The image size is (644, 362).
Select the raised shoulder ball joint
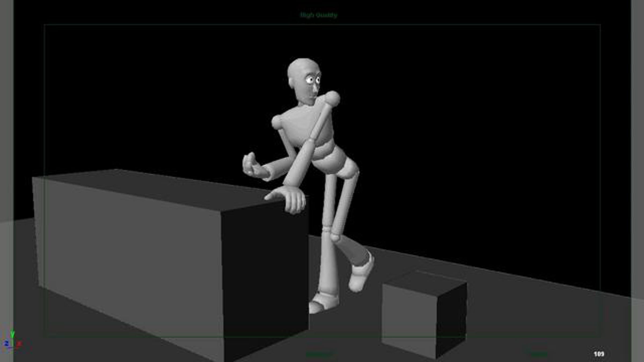coord(332,99)
